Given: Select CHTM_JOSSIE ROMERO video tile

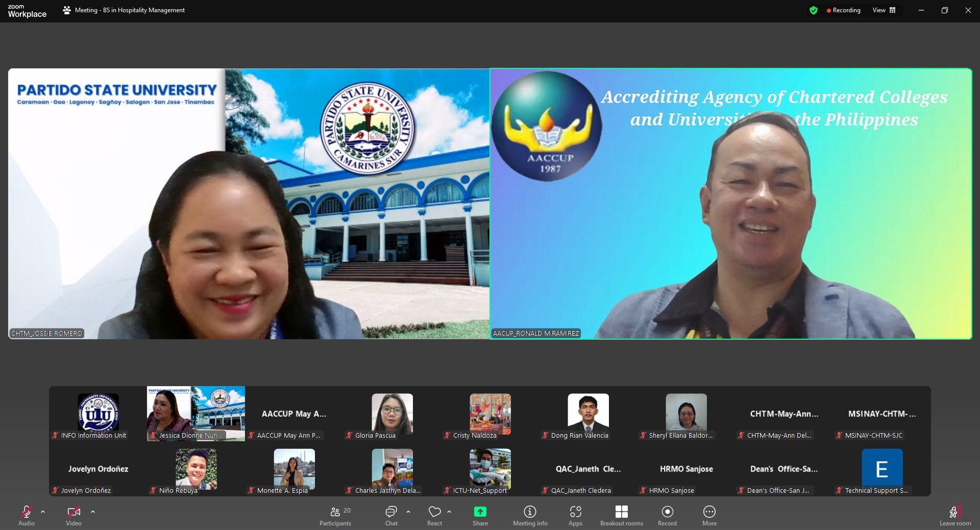Looking at the screenshot, I should coord(249,204).
